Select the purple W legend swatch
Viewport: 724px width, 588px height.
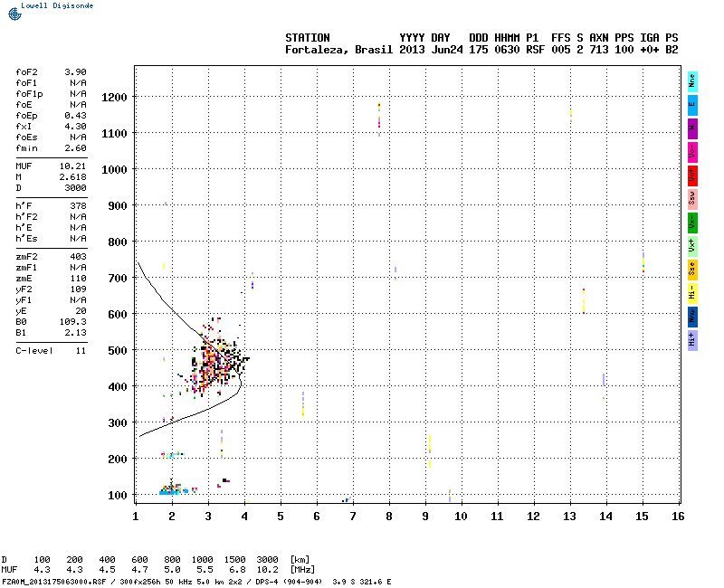coord(692,128)
